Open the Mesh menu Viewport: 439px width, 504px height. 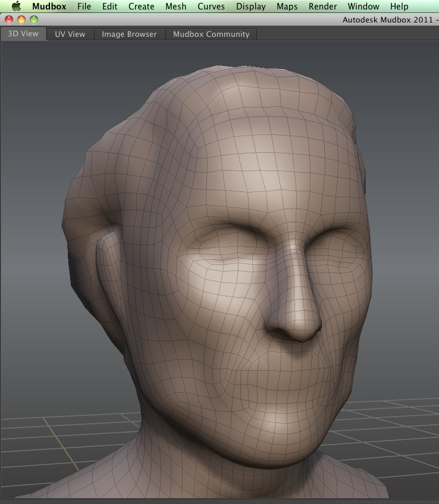pyautogui.click(x=175, y=7)
